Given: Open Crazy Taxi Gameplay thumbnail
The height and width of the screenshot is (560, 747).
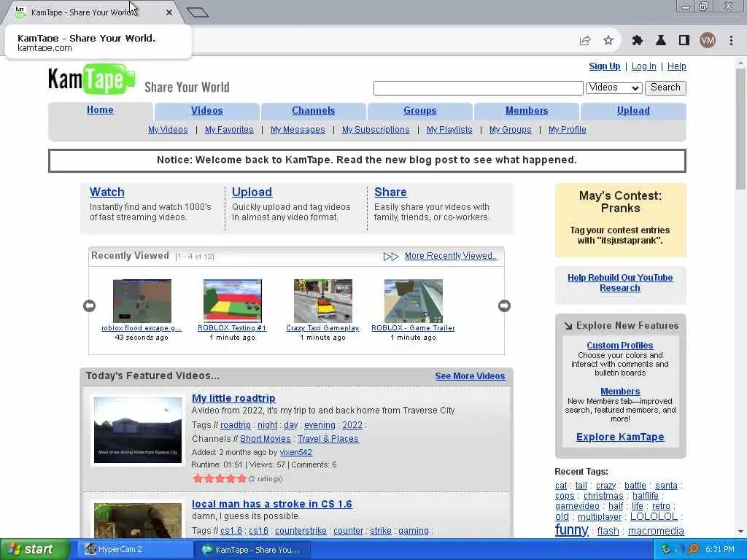Looking at the screenshot, I should [x=323, y=301].
